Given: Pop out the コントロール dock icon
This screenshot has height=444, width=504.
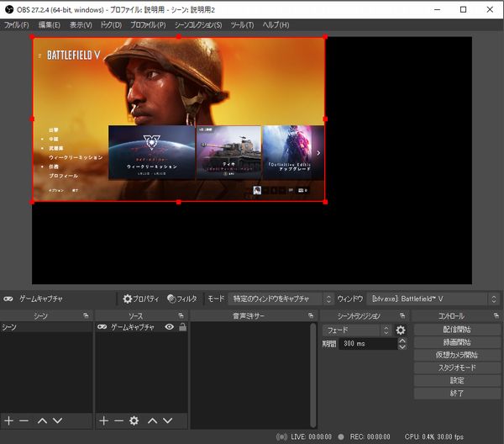Looking at the screenshot, I should coord(496,315).
